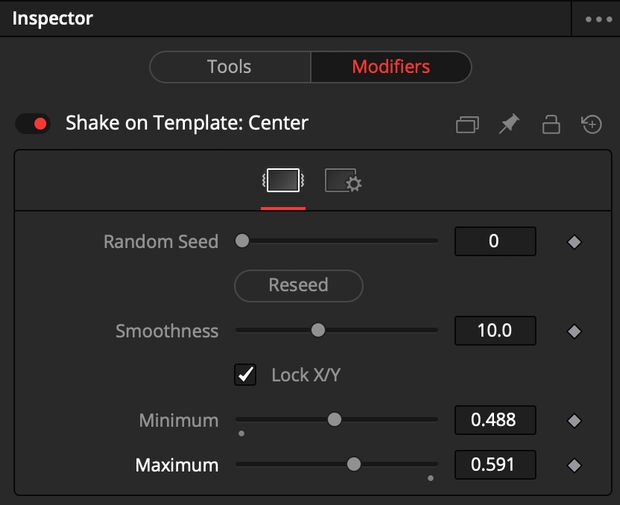Pin the Shake on Template modifier

click(509, 125)
